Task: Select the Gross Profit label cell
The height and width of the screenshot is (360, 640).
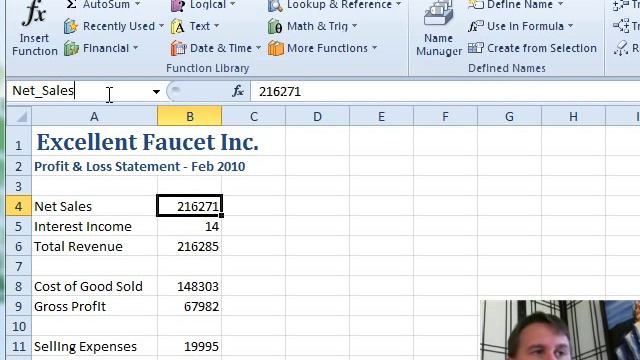Action: [94, 307]
